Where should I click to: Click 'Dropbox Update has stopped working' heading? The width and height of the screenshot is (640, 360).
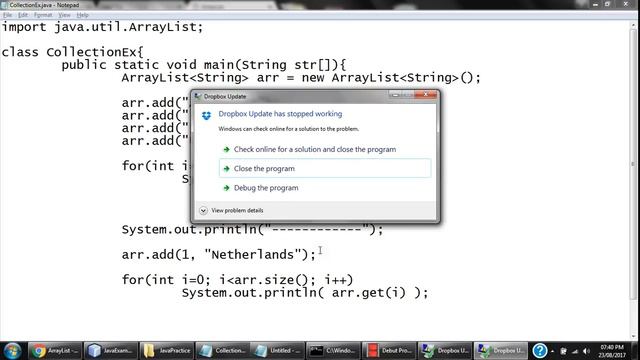point(280,114)
